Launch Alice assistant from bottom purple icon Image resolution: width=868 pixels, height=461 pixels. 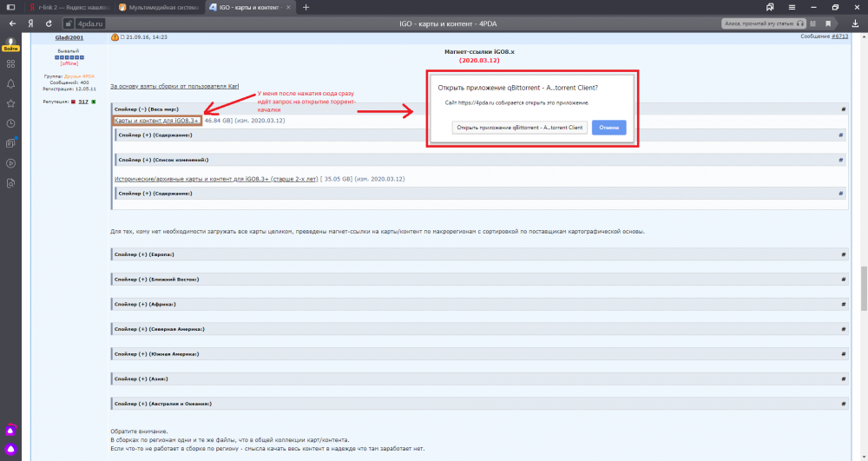tap(10, 449)
